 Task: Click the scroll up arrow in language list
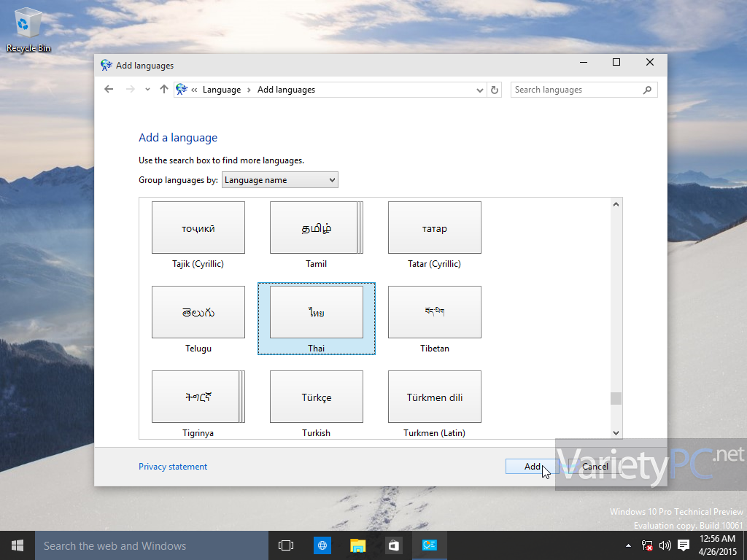[x=616, y=204]
